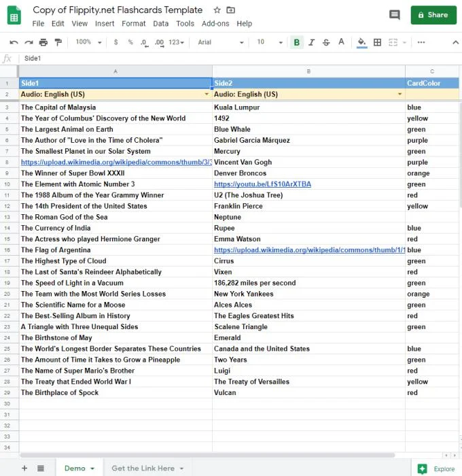Decrease decimal places
The width and height of the screenshot is (462, 476).
(x=145, y=42)
